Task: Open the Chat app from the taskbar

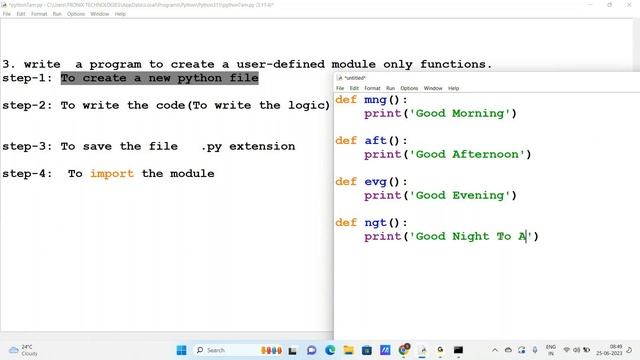Action: point(311,350)
